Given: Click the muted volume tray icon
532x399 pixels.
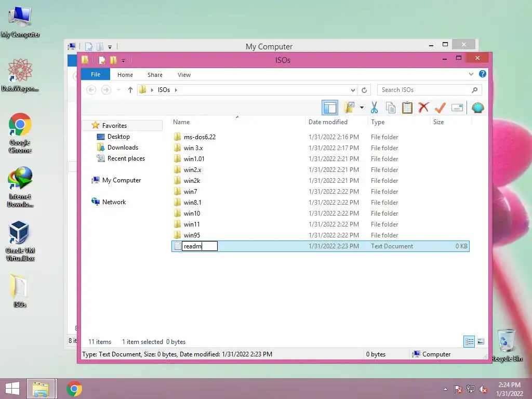Looking at the screenshot, I should 483,389.
